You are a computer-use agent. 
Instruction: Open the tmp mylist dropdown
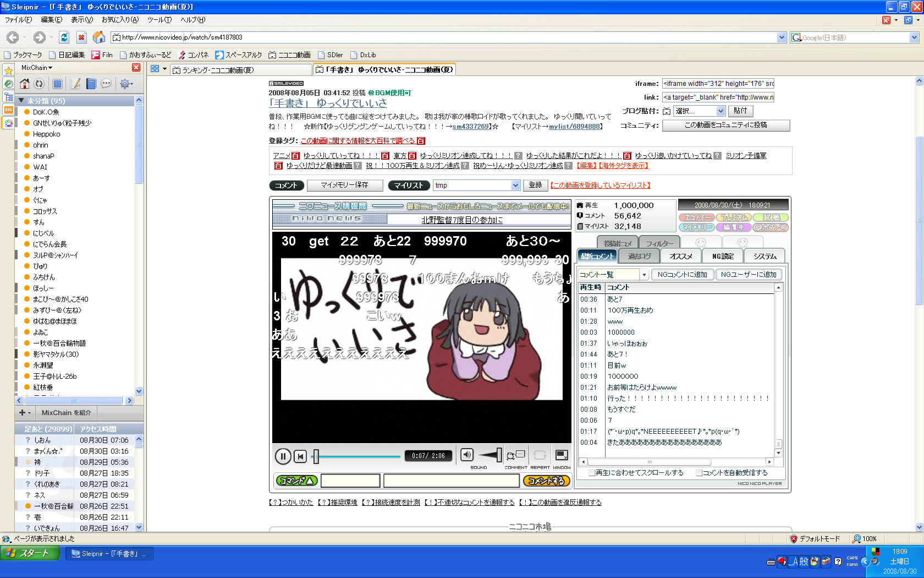(x=515, y=186)
